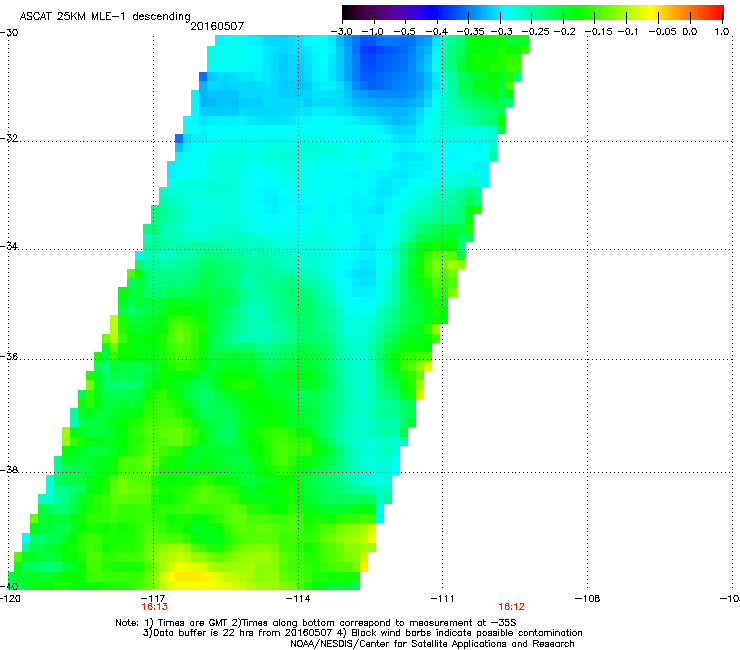Click the colorbar label 1.0
The height and width of the screenshot is (650, 740).
coord(722,32)
